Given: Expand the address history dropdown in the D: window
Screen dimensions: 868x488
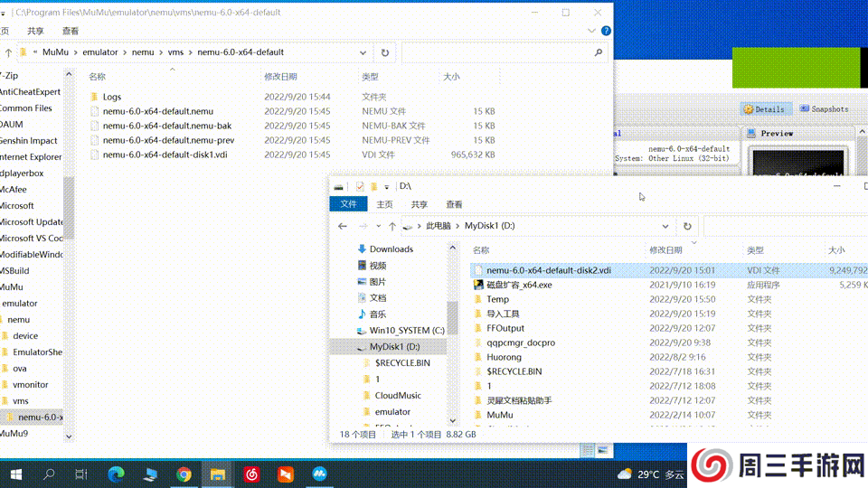Looking at the screenshot, I should pyautogui.click(x=666, y=226).
